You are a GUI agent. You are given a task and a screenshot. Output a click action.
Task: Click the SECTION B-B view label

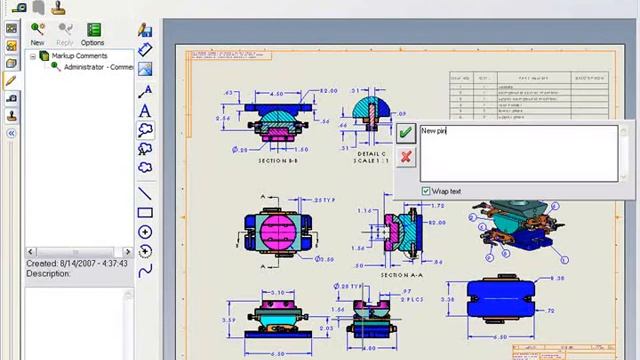[x=278, y=161]
